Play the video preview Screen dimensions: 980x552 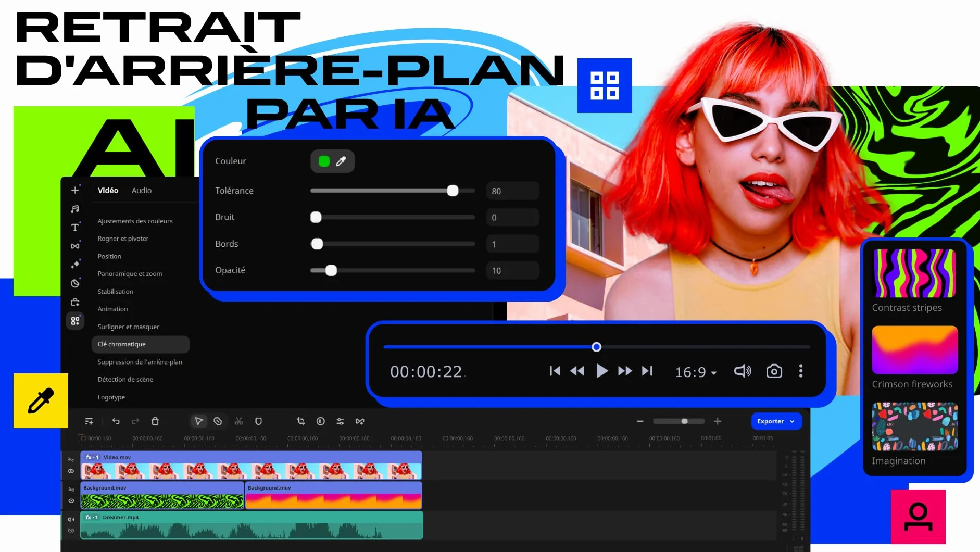(x=602, y=371)
